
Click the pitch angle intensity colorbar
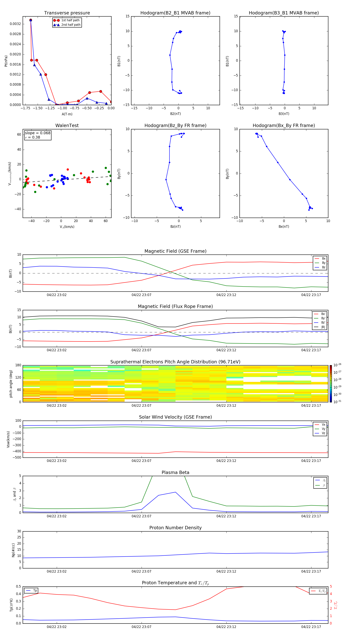pyautogui.click(x=331, y=384)
